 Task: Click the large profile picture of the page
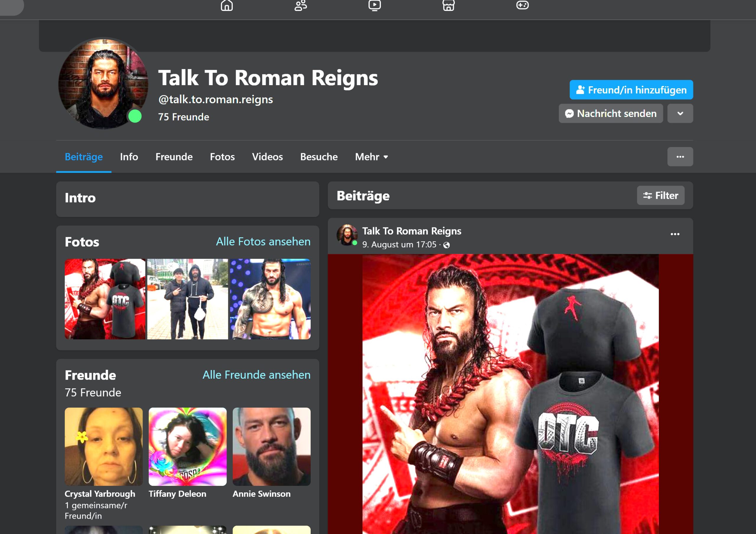pos(103,84)
